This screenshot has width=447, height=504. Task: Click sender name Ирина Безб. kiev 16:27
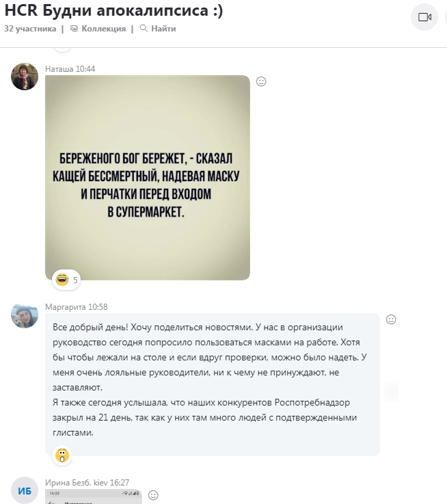tap(87, 483)
